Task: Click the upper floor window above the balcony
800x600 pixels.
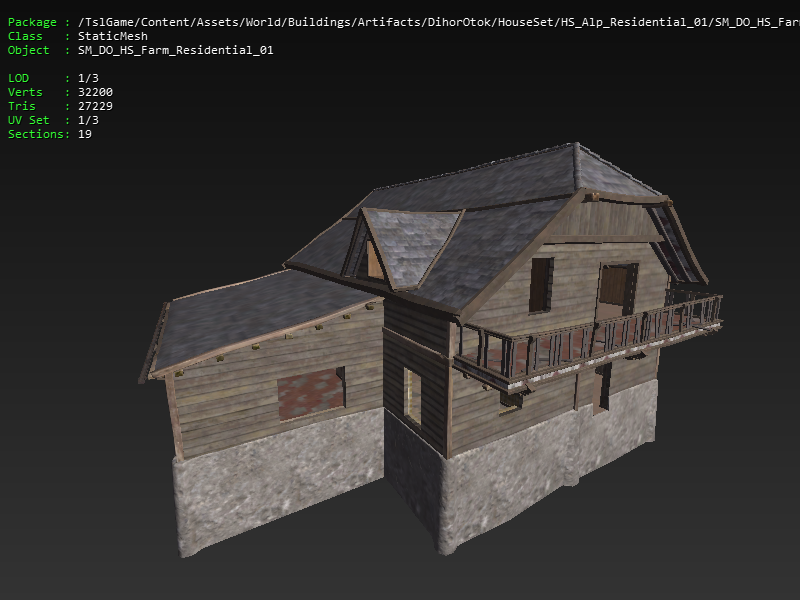Action: click(541, 284)
